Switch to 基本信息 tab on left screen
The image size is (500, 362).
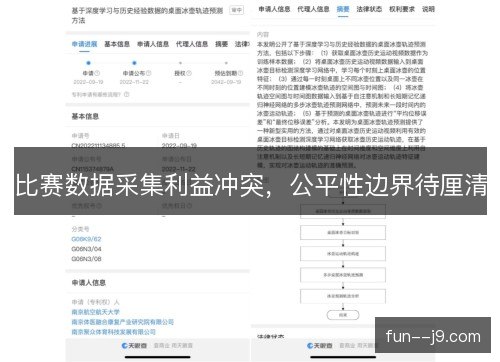(117, 44)
